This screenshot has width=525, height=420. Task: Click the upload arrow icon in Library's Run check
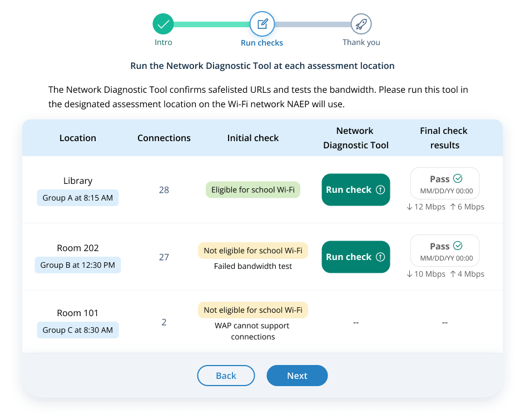click(380, 190)
